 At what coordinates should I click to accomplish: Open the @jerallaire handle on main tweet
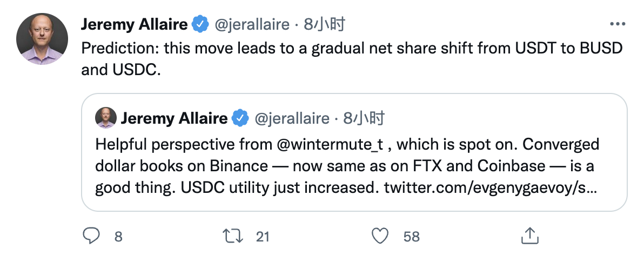click(252, 25)
